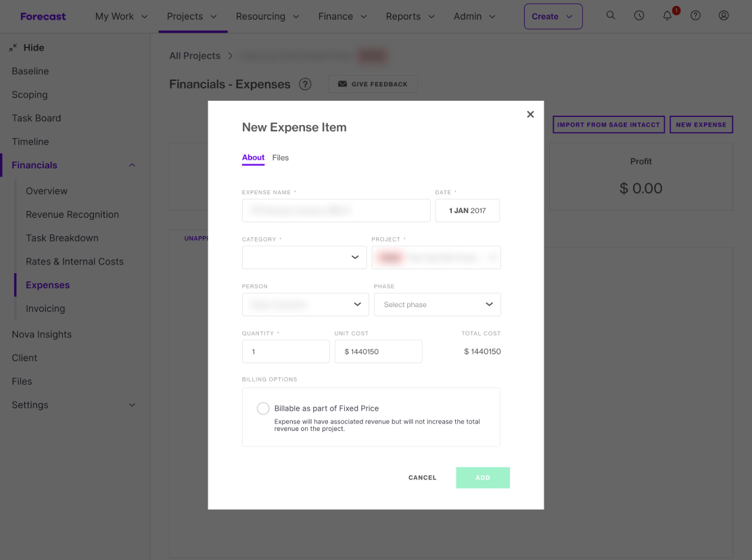Image resolution: width=752 pixels, height=560 pixels.
Task: Open the Projects menu
Action: [192, 16]
